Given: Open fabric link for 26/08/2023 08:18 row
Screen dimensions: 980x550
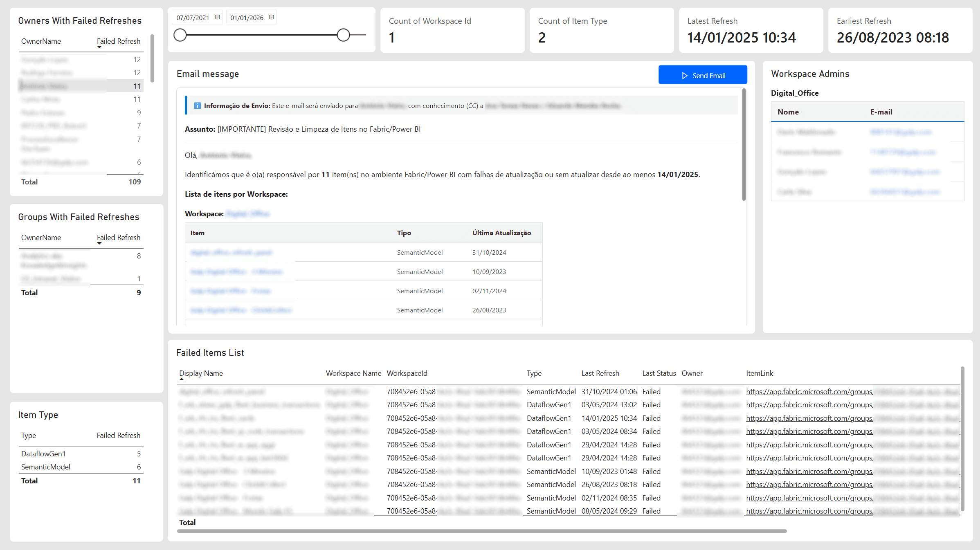Looking at the screenshot, I should point(852,485).
